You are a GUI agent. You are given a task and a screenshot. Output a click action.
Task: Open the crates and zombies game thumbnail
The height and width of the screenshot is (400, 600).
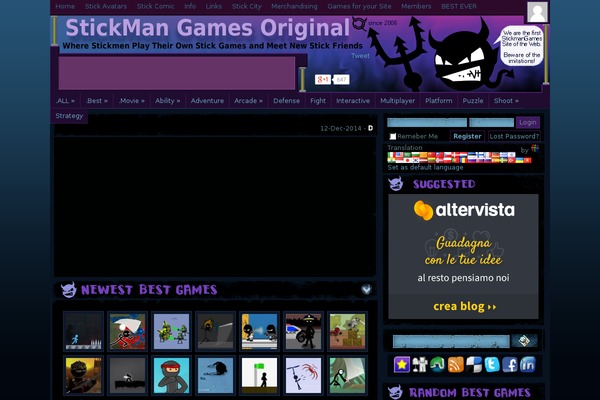(347, 331)
